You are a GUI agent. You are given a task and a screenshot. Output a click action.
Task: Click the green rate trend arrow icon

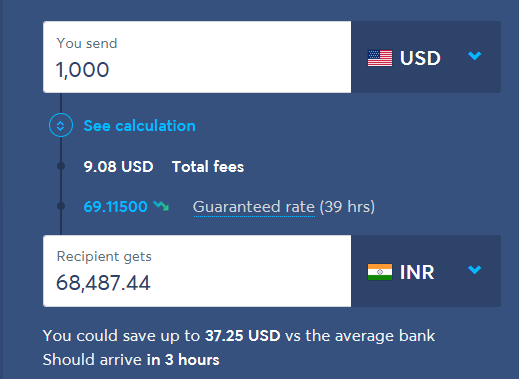161,206
